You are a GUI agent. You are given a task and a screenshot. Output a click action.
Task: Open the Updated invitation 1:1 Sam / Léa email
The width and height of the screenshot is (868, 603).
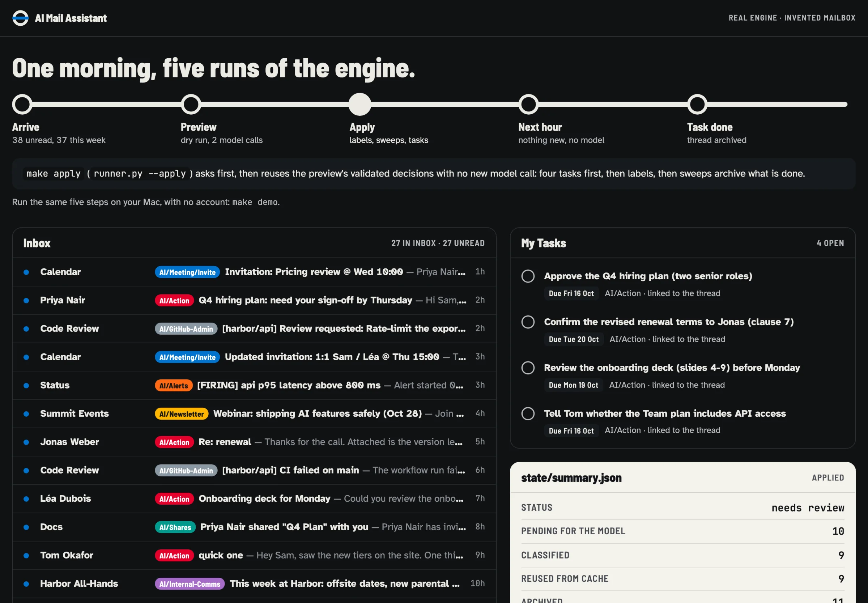[x=254, y=357]
